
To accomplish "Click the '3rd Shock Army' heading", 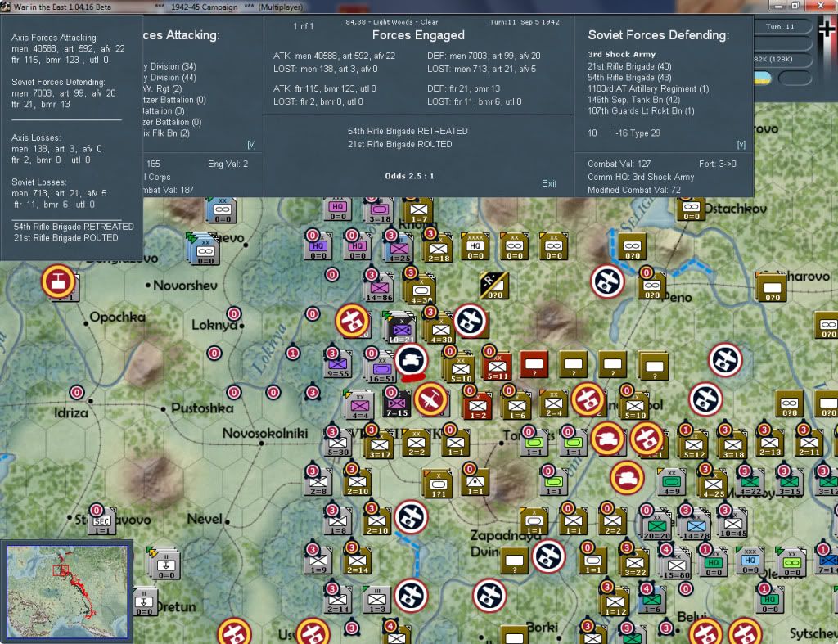I will point(622,55).
